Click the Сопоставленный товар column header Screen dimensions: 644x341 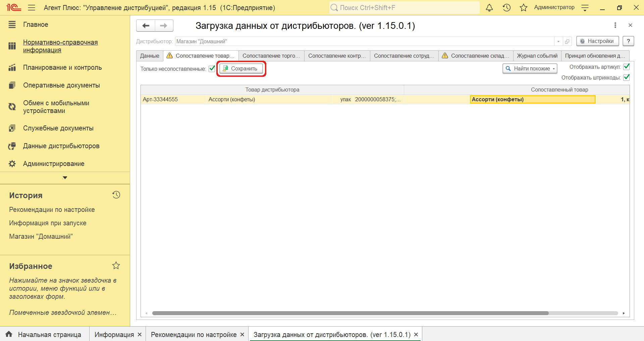517,90
